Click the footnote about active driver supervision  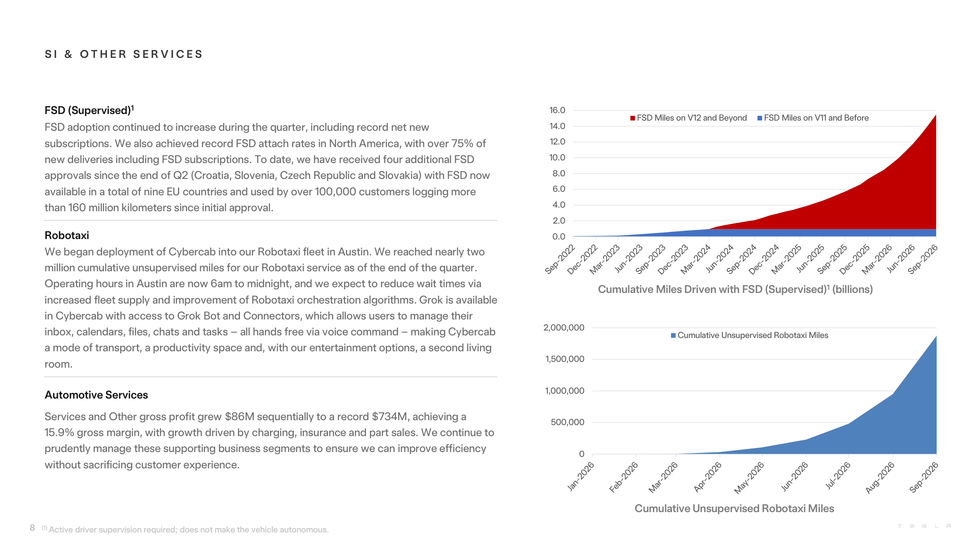tap(185, 529)
